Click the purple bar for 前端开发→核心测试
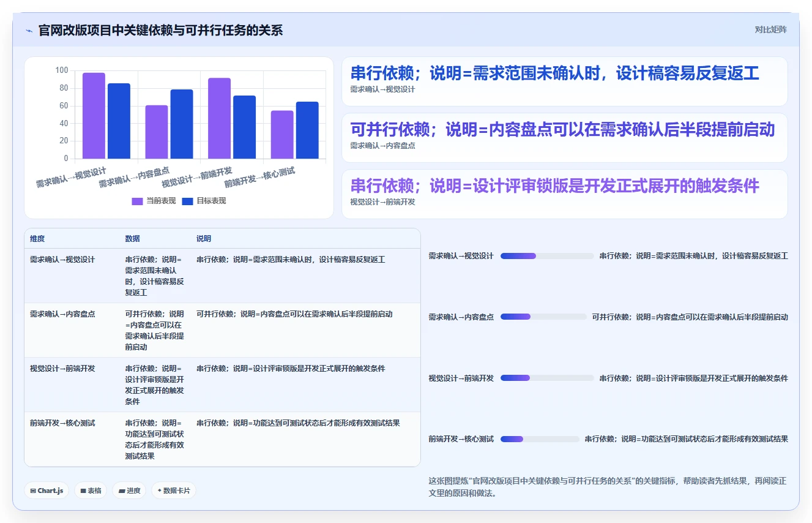812x523 pixels. click(x=282, y=135)
